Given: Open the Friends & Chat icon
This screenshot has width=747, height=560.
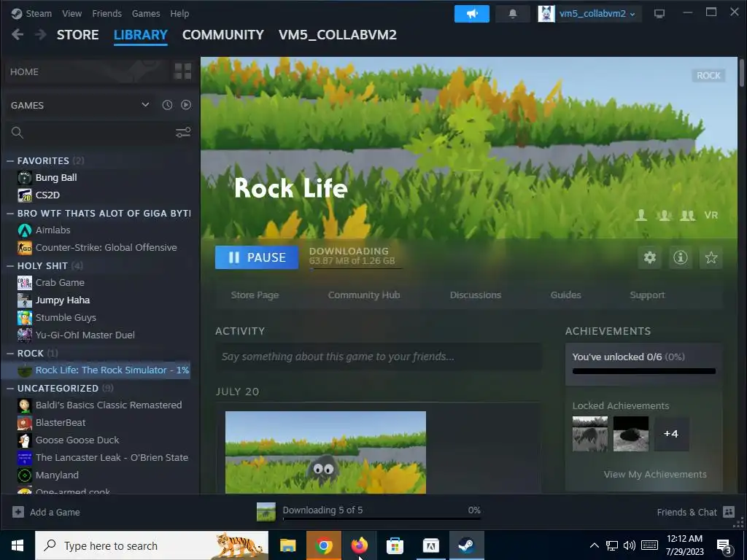Looking at the screenshot, I should tap(729, 512).
